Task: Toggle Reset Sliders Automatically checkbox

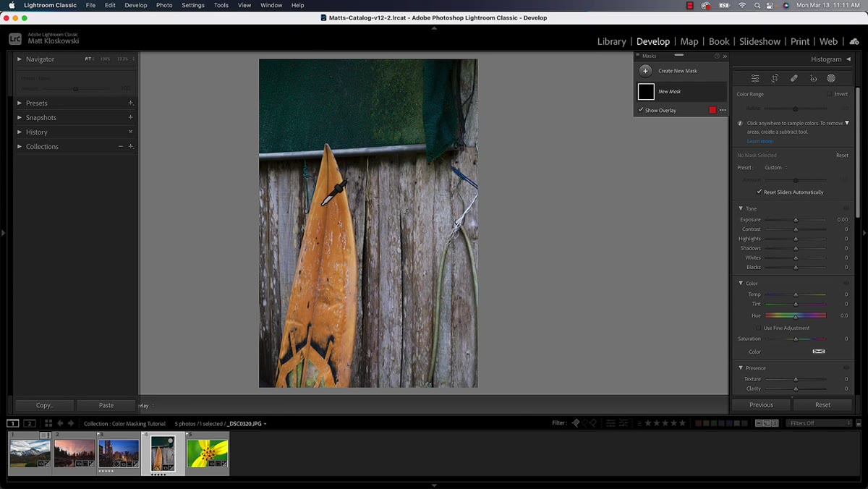Action: pos(759,192)
